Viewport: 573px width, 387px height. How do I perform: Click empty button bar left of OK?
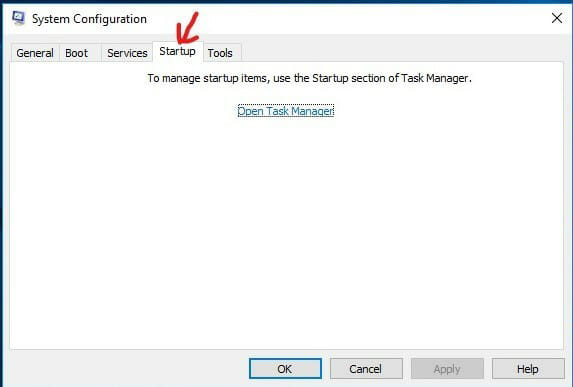128,369
